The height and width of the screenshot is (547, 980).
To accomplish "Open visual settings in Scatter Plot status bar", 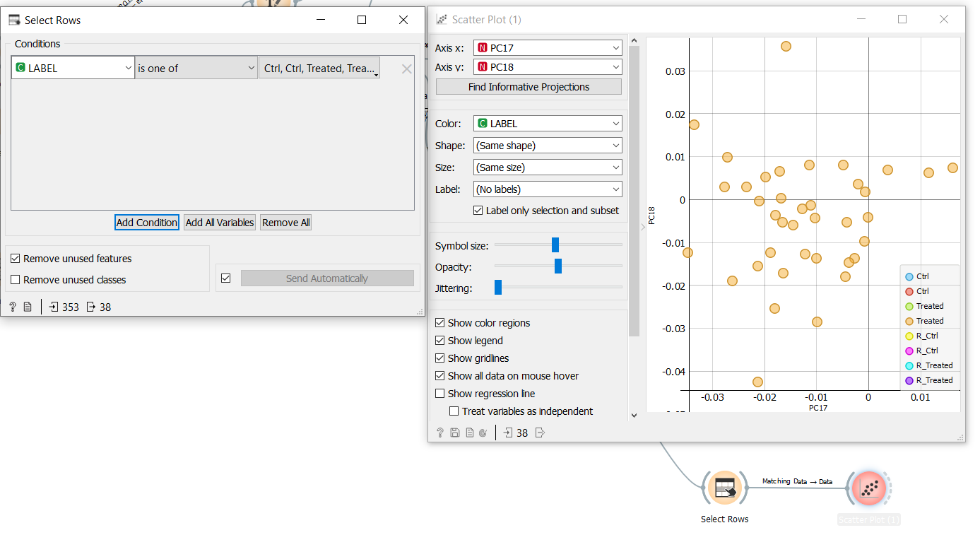I will click(x=485, y=432).
